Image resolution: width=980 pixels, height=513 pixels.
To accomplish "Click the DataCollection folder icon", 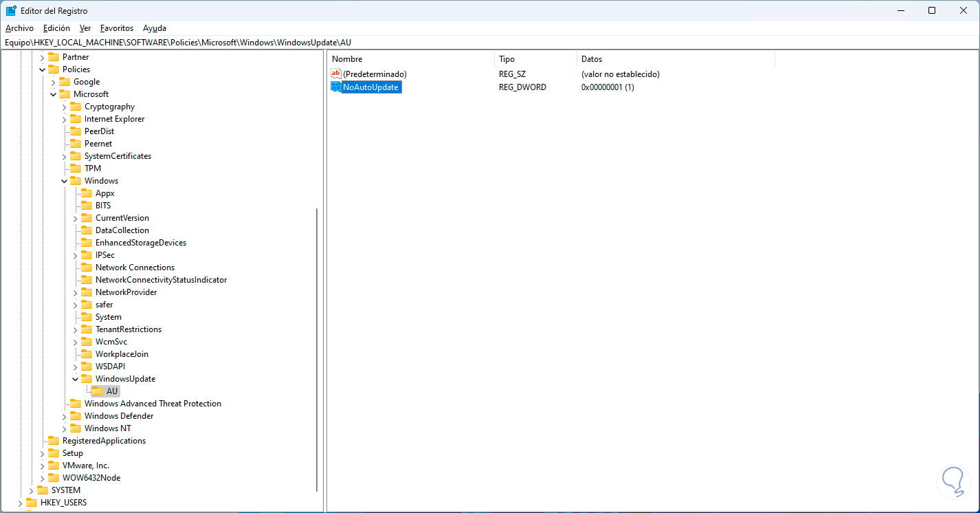I will point(87,230).
